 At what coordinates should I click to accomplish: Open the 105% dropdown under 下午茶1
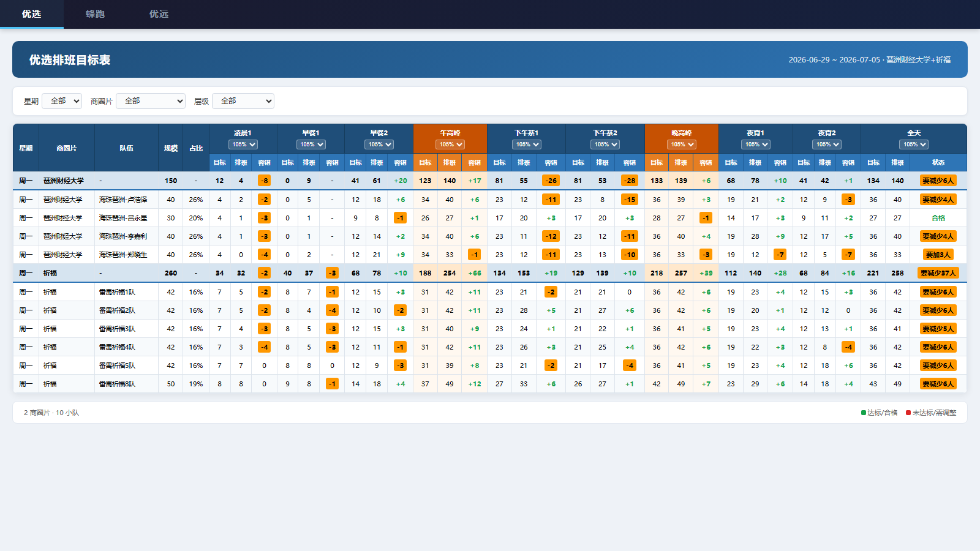[527, 144]
